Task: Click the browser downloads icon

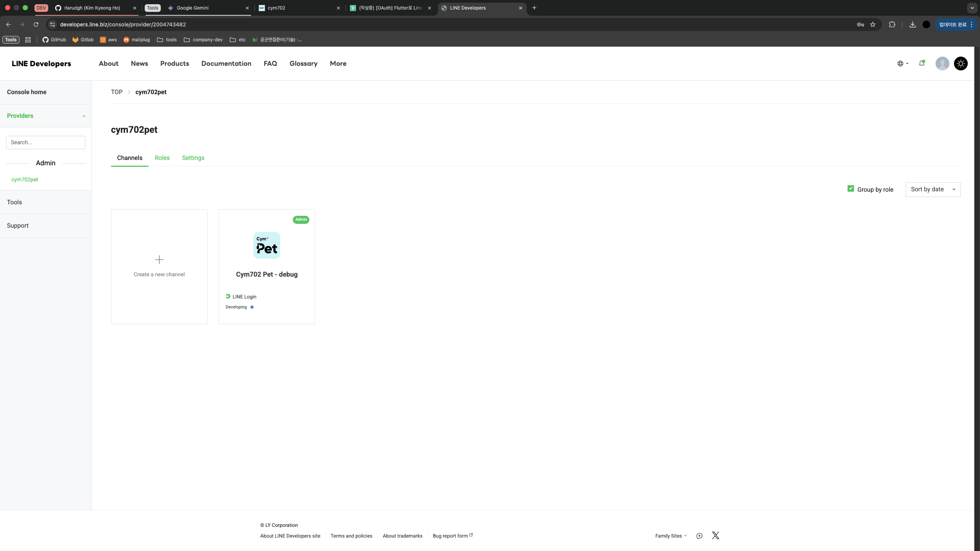Action: (913, 24)
